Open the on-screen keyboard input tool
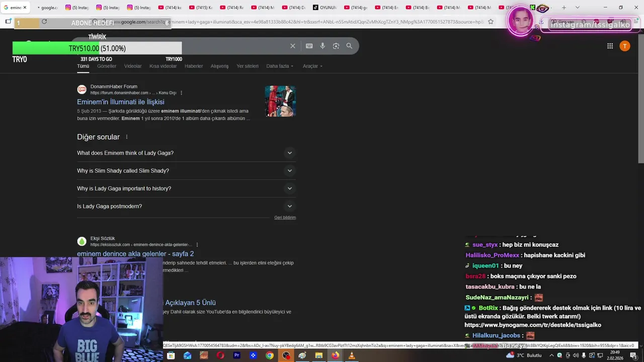Image resolution: width=644 pixels, height=362 pixels. (309, 46)
